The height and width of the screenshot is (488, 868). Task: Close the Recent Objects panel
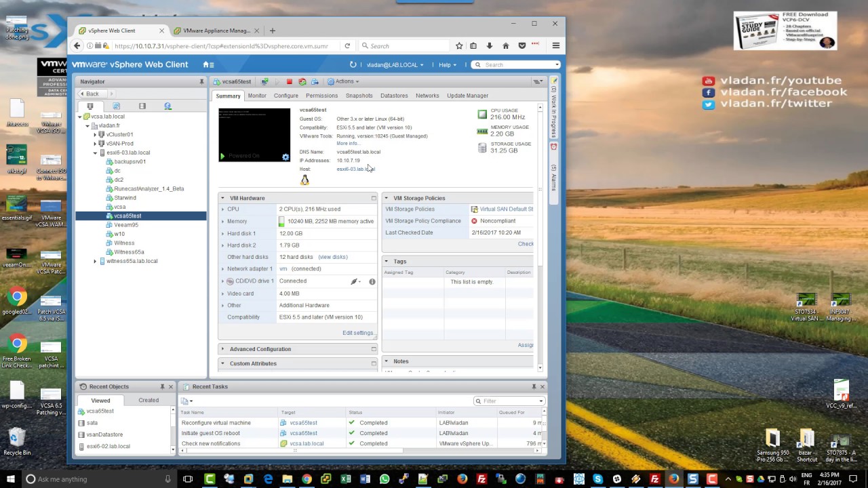(x=170, y=386)
